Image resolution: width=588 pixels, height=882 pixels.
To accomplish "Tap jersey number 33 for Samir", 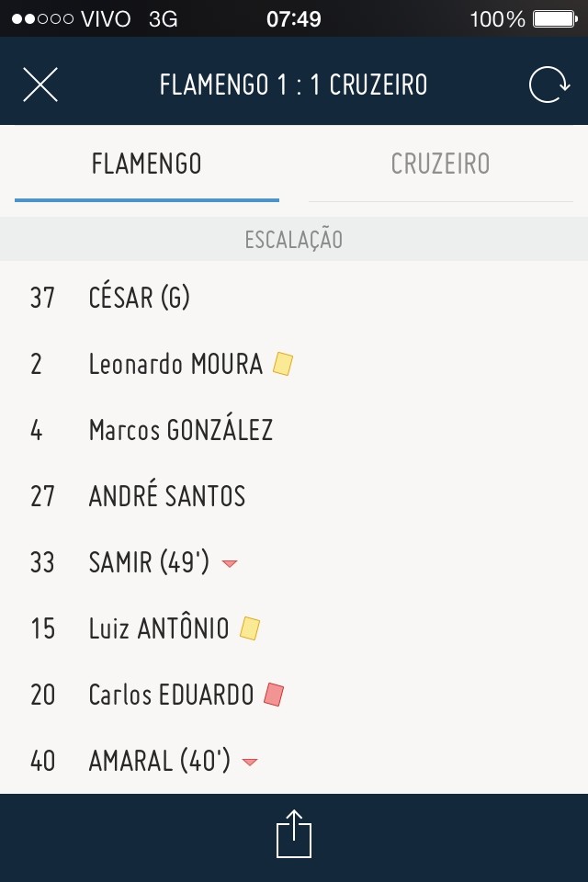I will (42, 562).
